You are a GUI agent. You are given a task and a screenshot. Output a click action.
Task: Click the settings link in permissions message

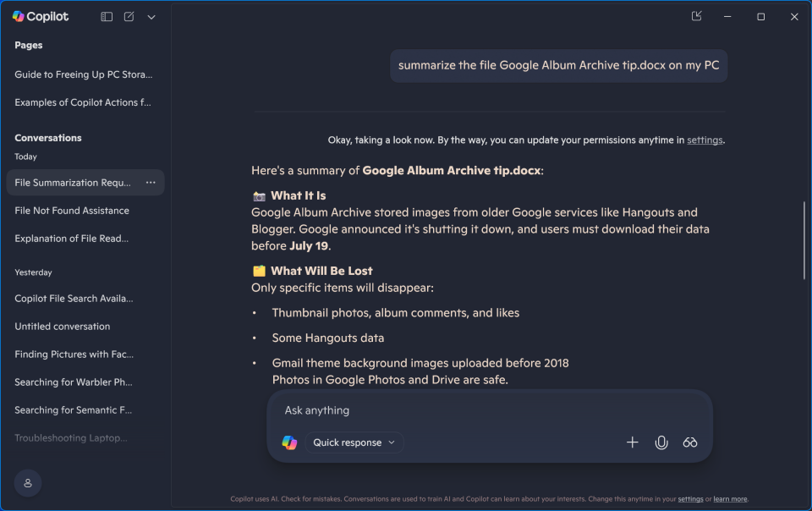[x=705, y=140]
